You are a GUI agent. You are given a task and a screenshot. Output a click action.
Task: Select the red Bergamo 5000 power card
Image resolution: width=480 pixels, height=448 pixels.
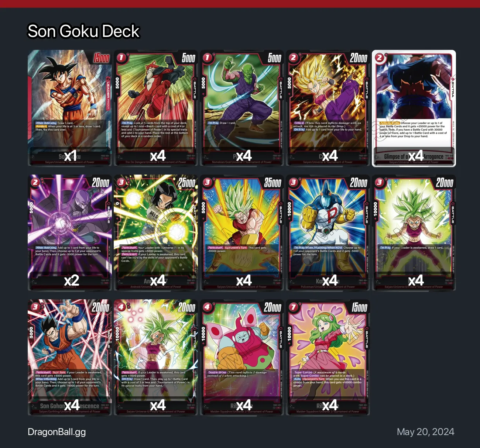(156, 108)
